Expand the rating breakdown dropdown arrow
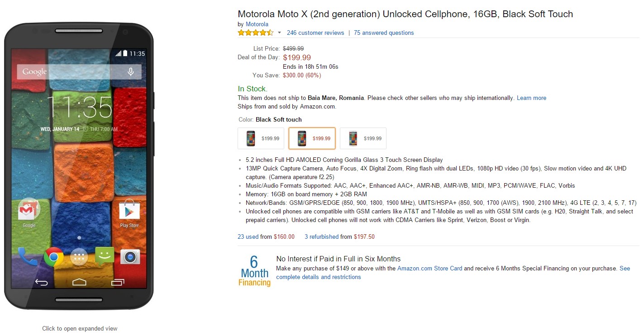The width and height of the screenshot is (644, 336). tap(279, 33)
